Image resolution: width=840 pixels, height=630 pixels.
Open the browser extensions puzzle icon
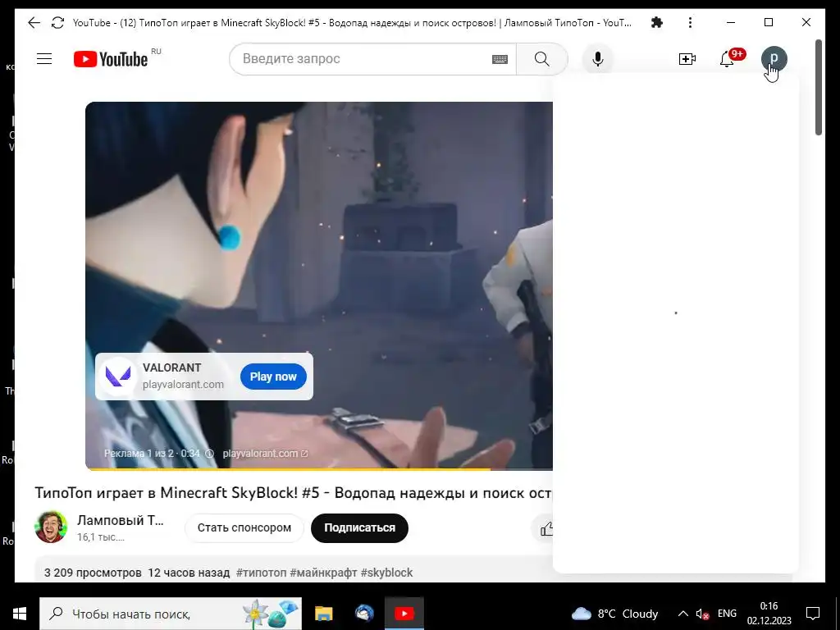coord(656,22)
